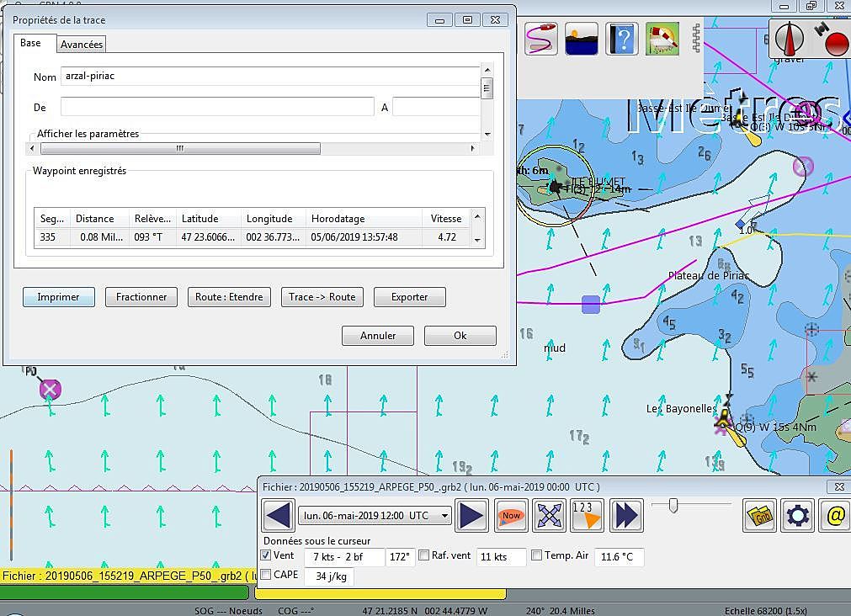
Task: Open the help book icon
Action: tap(622, 39)
